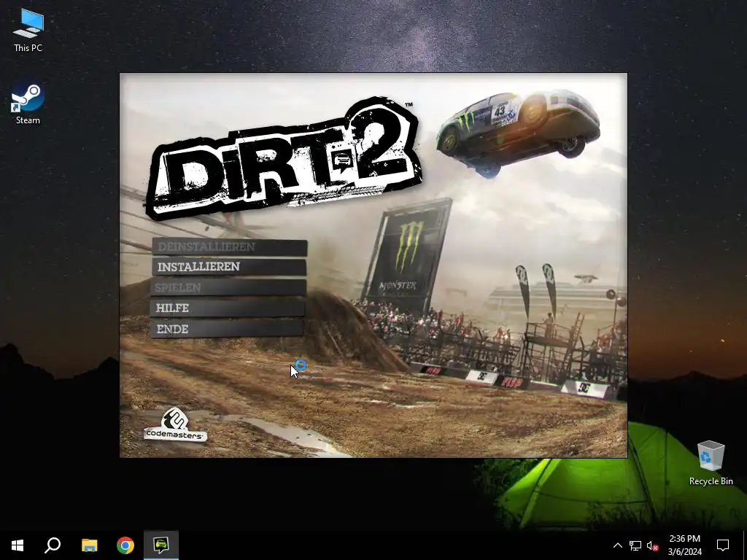
Task: Click the muted volume tray icon
Action: click(x=653, y=545)
